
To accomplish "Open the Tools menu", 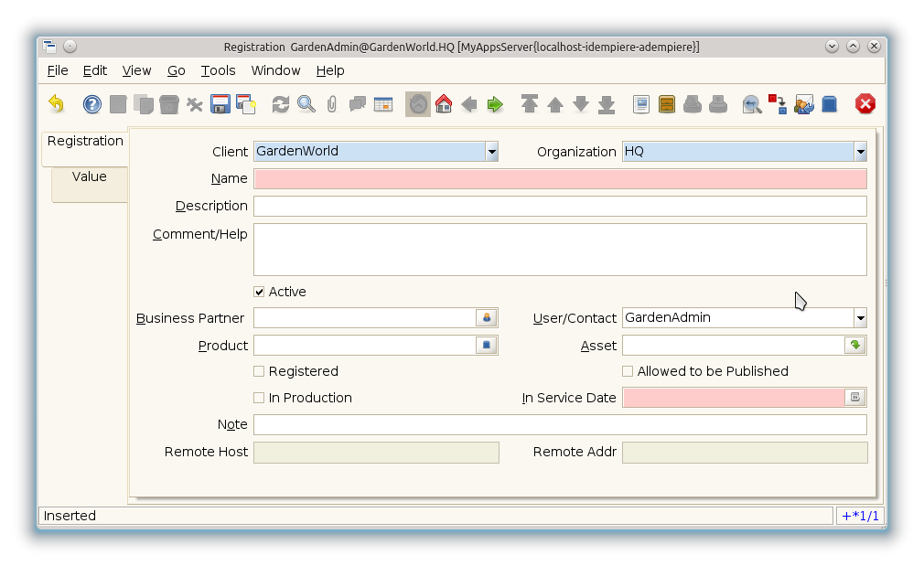I will (x=218, y=70).
